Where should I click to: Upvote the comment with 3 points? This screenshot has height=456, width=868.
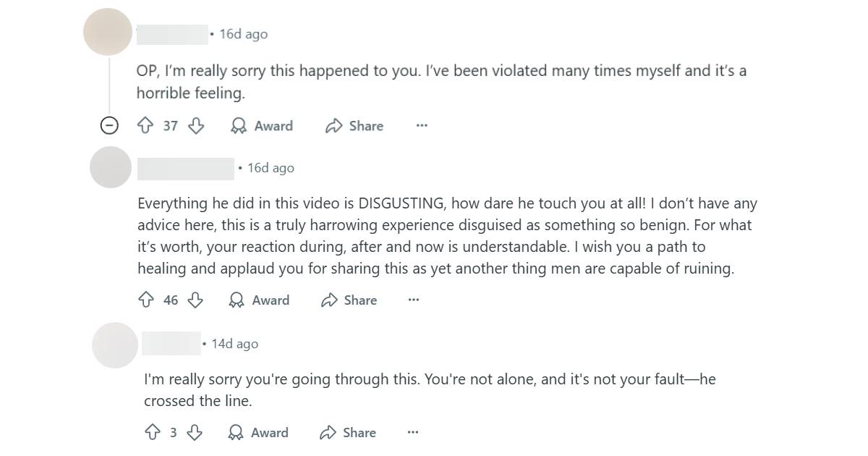152,433
